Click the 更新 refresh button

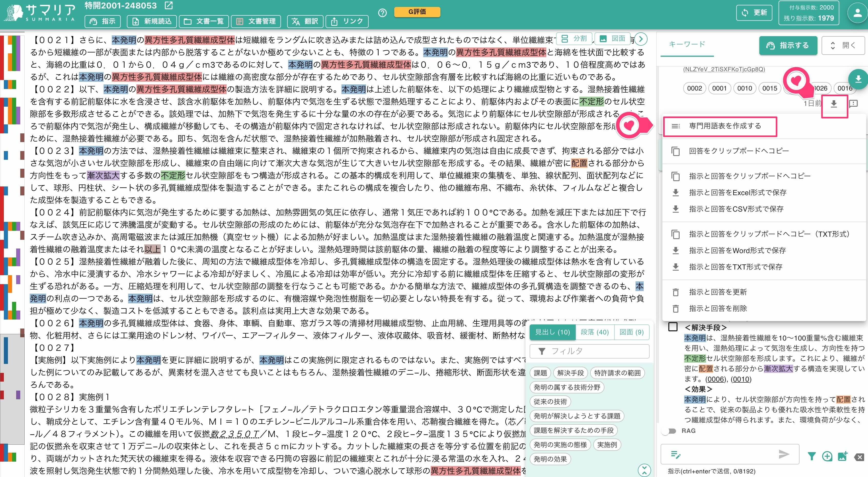pos(754,13)
